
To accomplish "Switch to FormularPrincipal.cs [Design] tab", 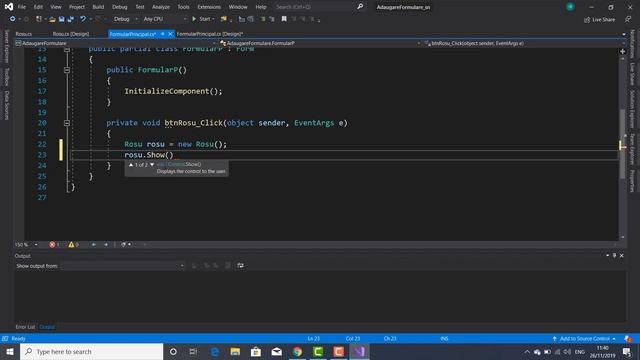I will [210, 34].
